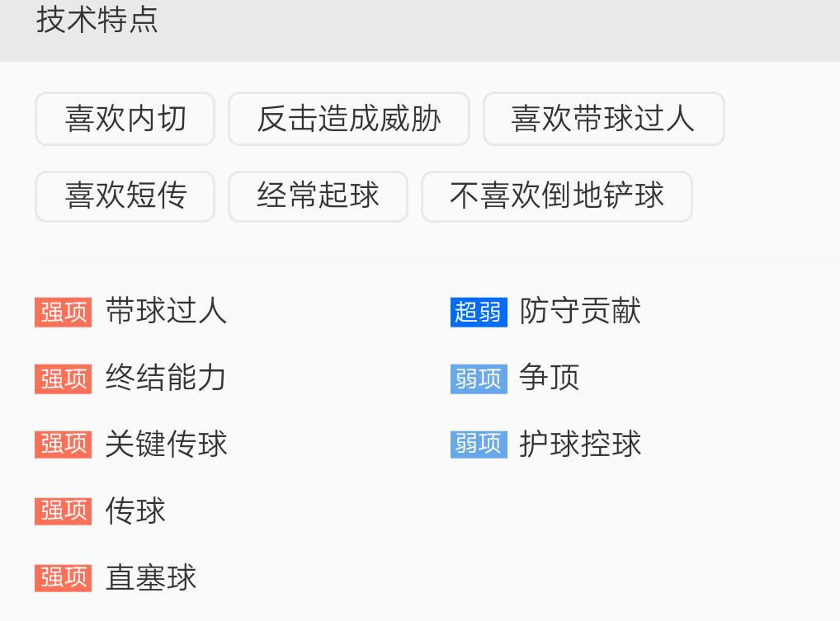Click the 弱项 badge next to 争顶
This screenshot has height=621, width=840.
tap(479, 379)
